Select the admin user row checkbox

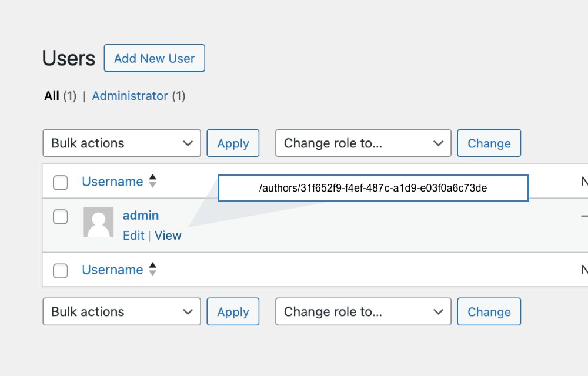61,217
